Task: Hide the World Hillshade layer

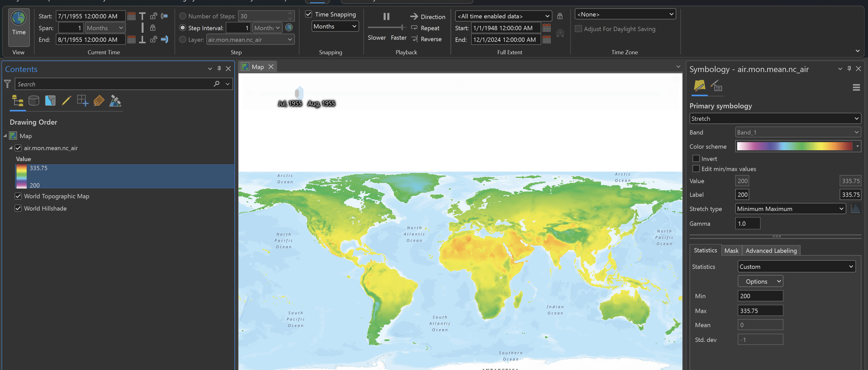Action: click(x=18, y=208)
